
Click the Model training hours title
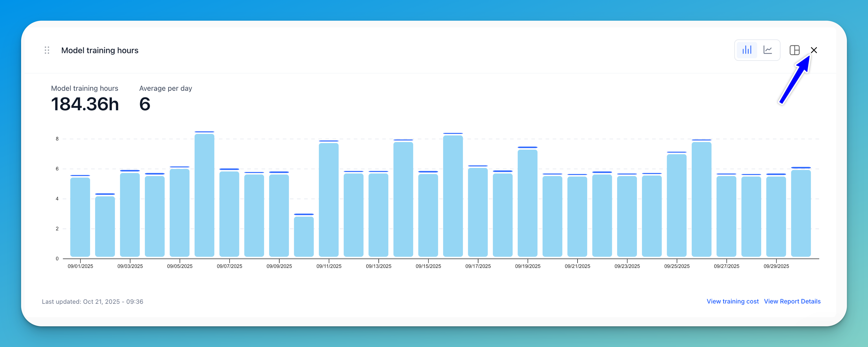[100, 50]
